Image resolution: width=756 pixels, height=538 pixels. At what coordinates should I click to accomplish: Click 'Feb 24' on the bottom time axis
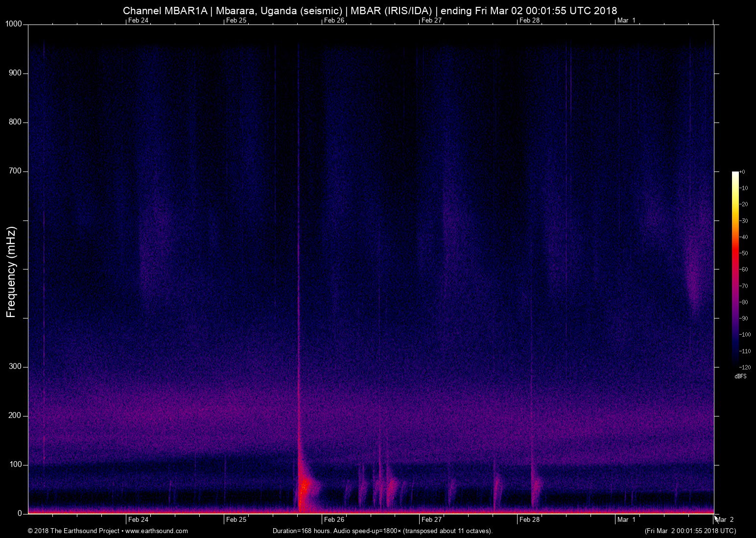(x=138, y=519)
